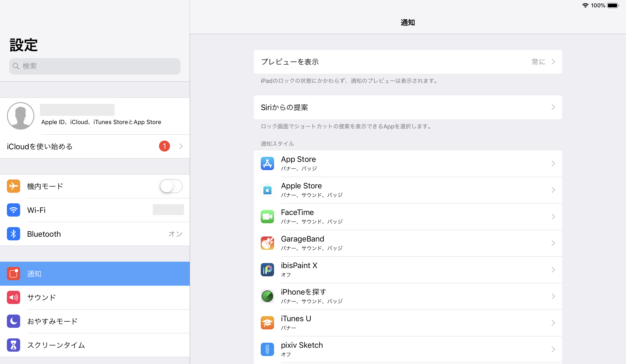The width and height of the screenshot is (626, 364).
Task: Tap the iTunes U graduation cap icon
Action: (x=267, y=323)
